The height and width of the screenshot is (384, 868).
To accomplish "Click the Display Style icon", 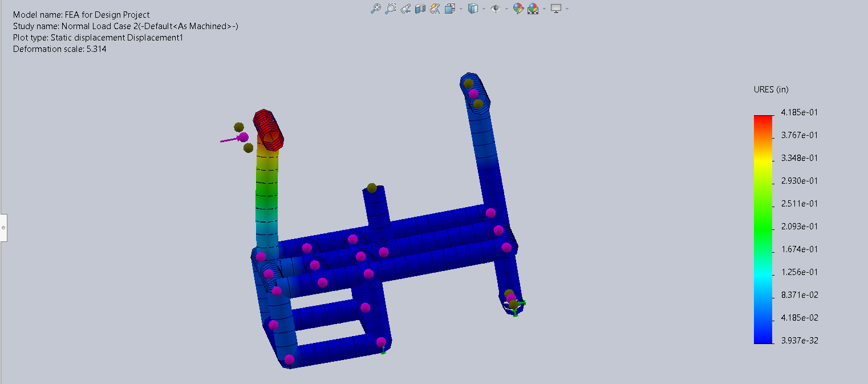I will pos(472,9).
